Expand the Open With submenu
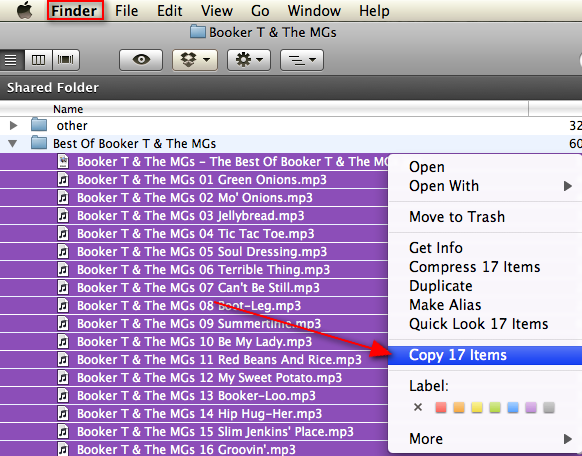 pyautogui.click(x=485, y=186)
